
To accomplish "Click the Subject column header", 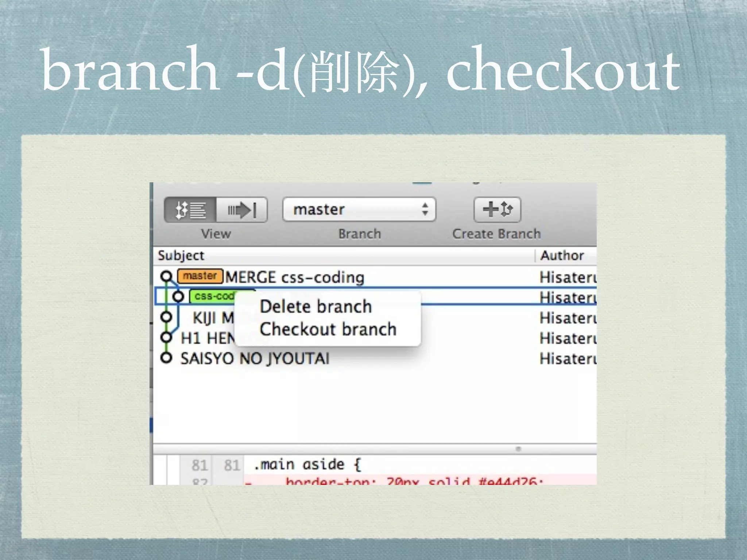I will point(181,256).
